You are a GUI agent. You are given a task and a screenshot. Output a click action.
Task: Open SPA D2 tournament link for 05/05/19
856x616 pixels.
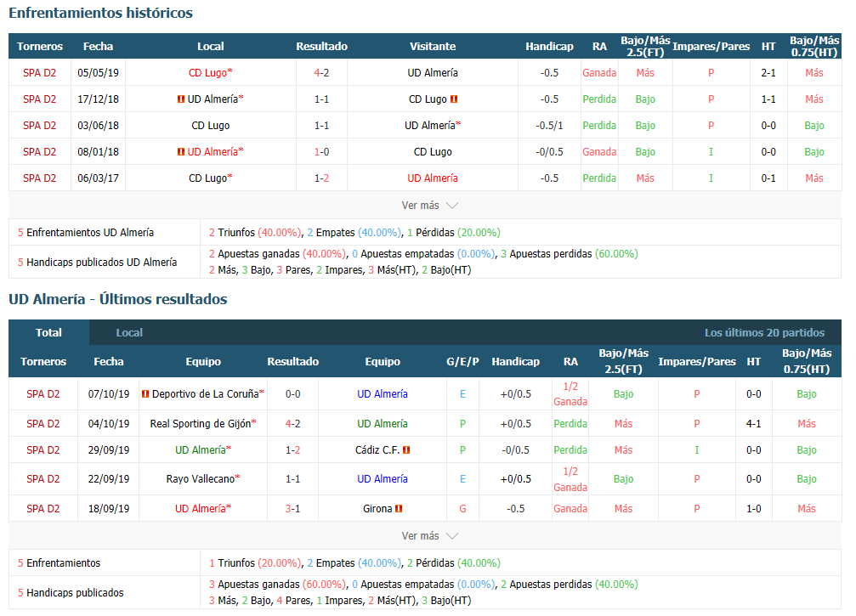pos(39,72)
